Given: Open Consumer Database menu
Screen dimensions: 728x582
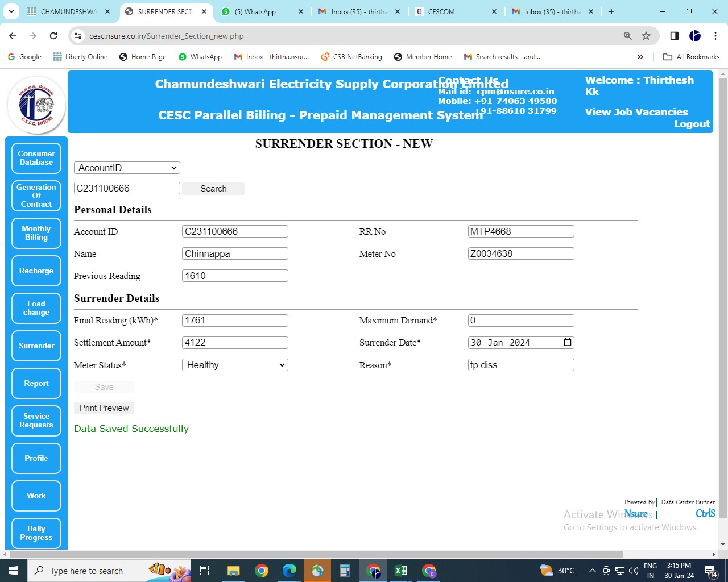Looking at the screenshot, I should (x=36, y=158).
